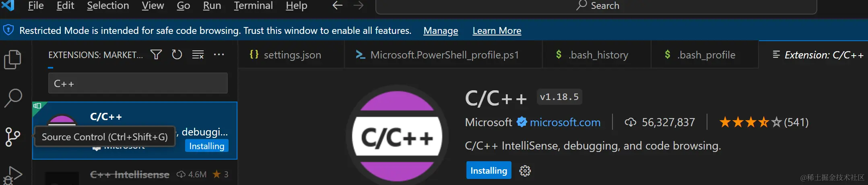Click the filter extensions funnel icon
Image resolution: width=868 pixels, height=185 pixels.
coord(156,54)
